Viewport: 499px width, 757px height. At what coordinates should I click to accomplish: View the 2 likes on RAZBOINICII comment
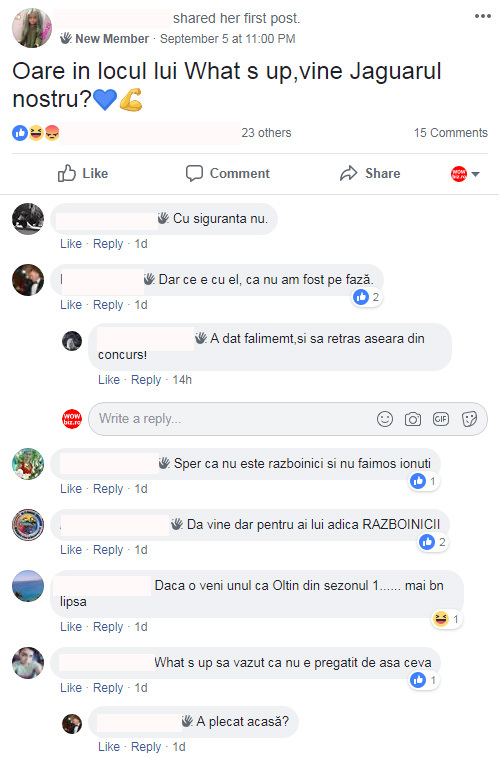click(x=433, y=542)
